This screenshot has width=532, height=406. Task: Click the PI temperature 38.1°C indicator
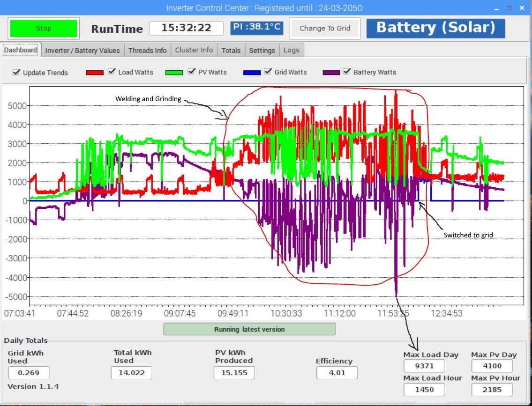point(256,28)
